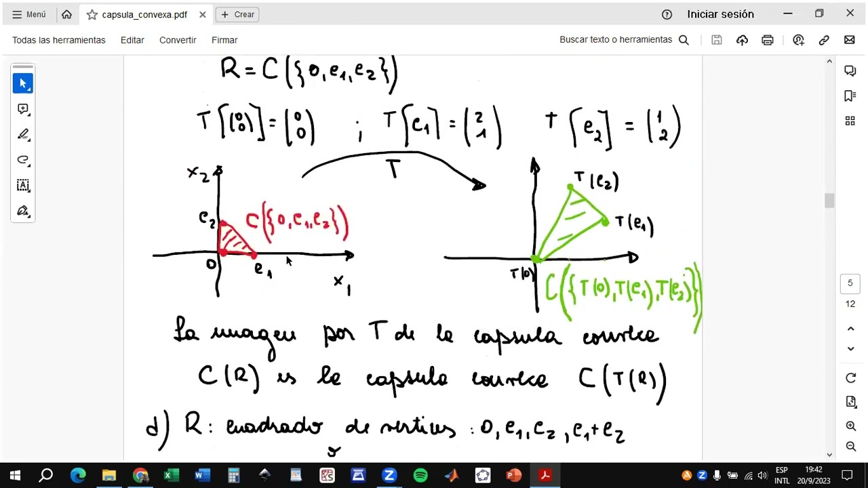Open Zoom from taskbar
This screenshot has height=488, width=868.
[x=389, y=475]
